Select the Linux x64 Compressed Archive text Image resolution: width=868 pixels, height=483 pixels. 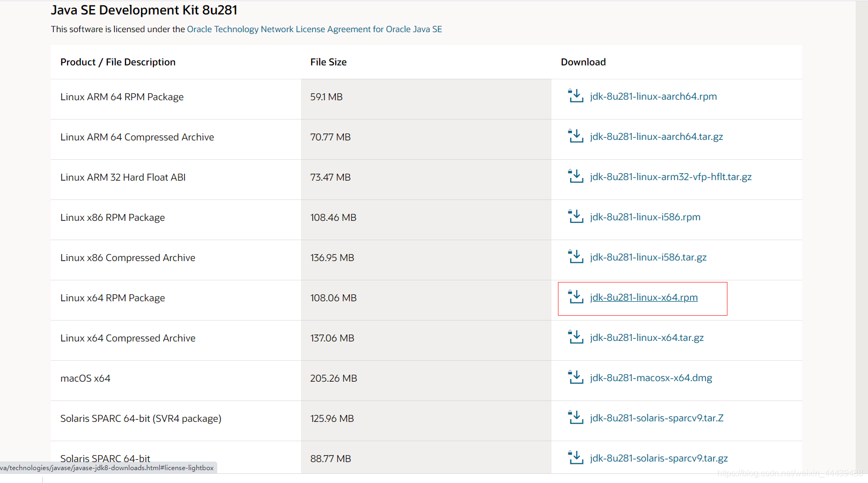pyautogui.click(x=128, y=338)
